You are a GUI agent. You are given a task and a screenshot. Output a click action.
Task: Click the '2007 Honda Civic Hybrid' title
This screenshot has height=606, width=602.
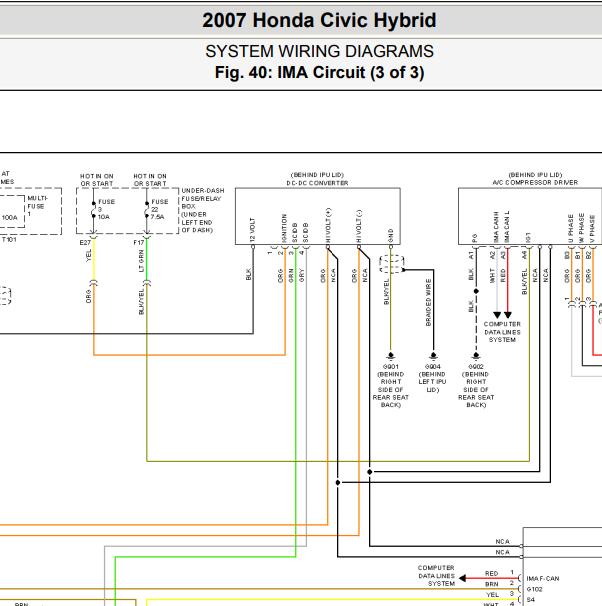[x=319, y=20]
